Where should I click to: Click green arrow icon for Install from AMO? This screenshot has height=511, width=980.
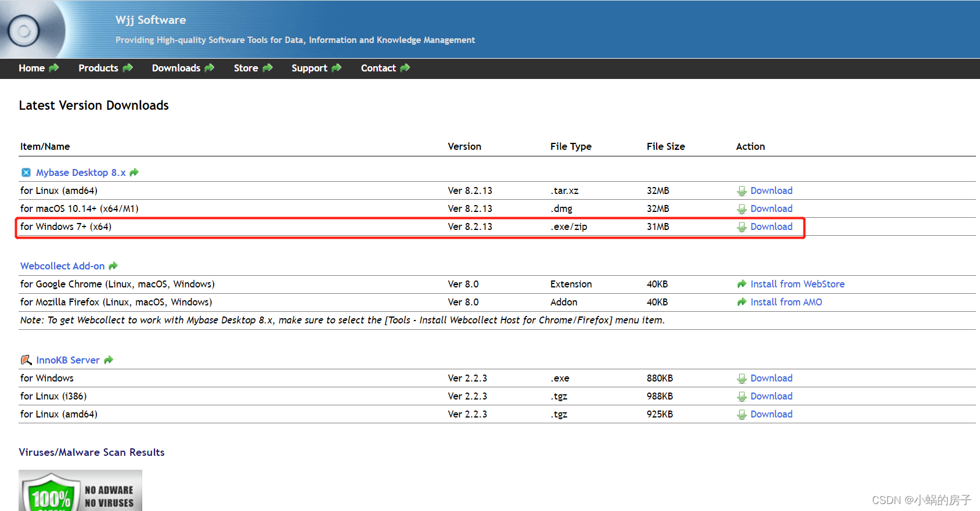point(742,302)
